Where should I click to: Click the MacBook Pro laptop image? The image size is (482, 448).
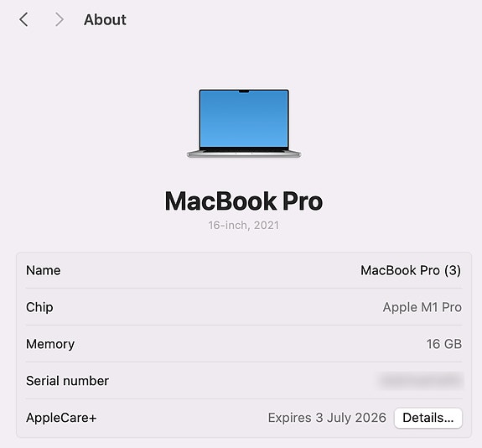tap(244, 123)
